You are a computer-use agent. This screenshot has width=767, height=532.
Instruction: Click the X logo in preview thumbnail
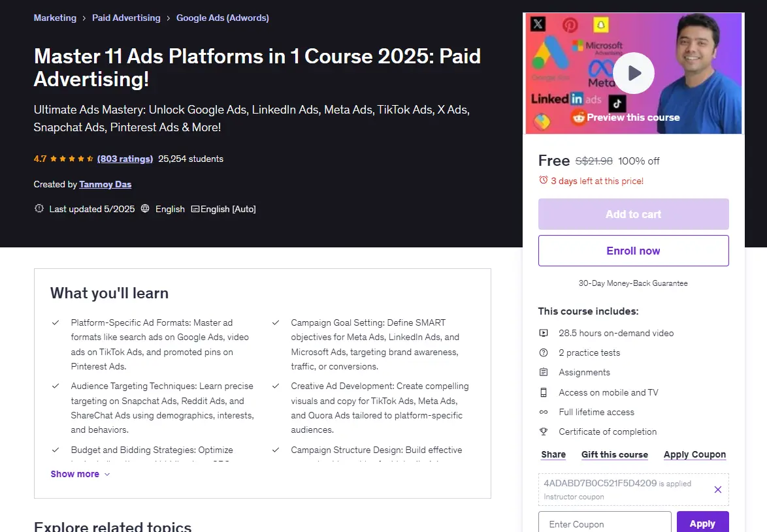click(x=538, y=23)
